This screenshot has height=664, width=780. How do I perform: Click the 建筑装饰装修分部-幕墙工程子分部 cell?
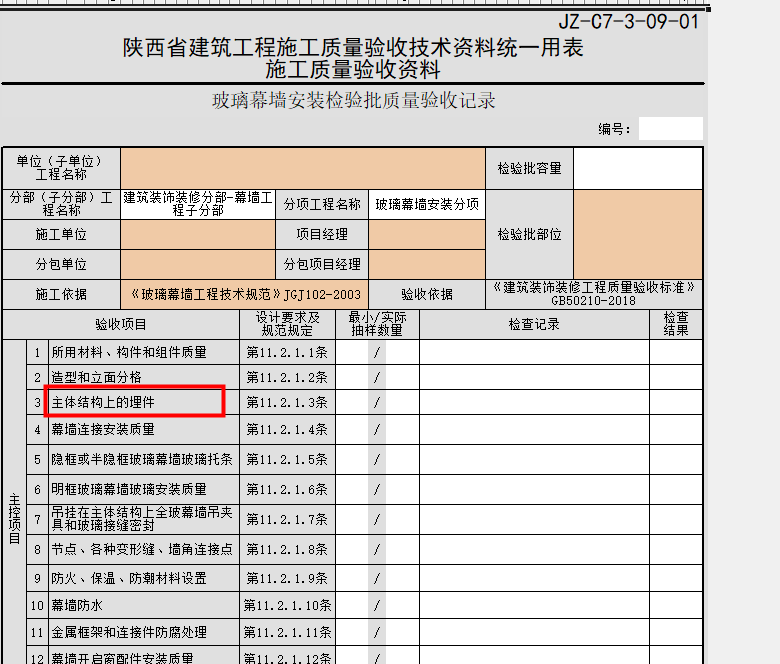coord(198,204)
